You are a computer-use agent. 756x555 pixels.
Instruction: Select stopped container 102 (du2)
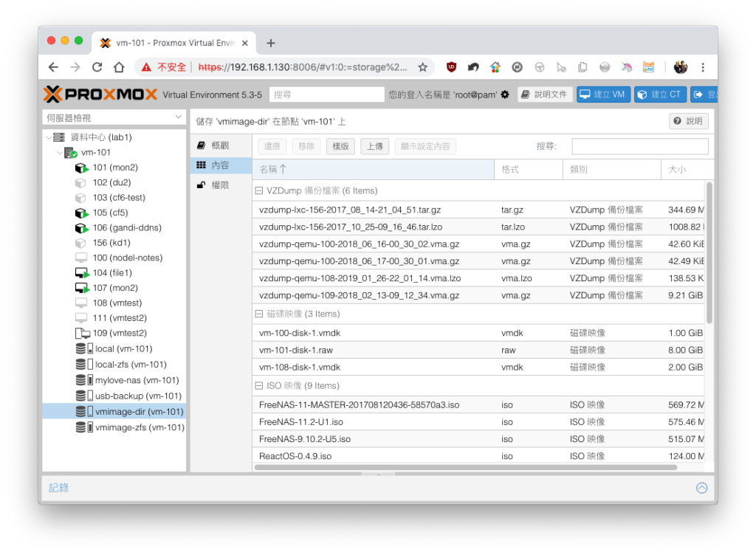[112, 182]
